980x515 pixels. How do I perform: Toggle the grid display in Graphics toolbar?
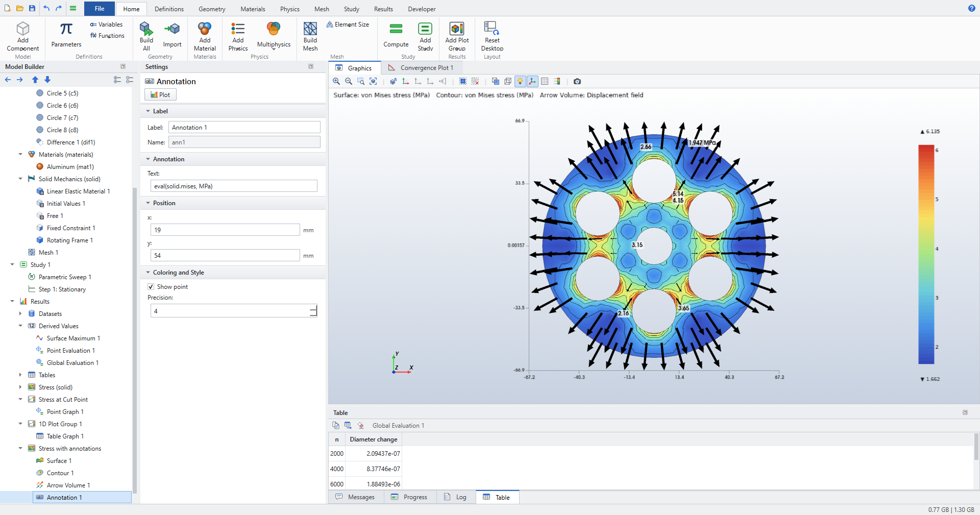[545, 81]
